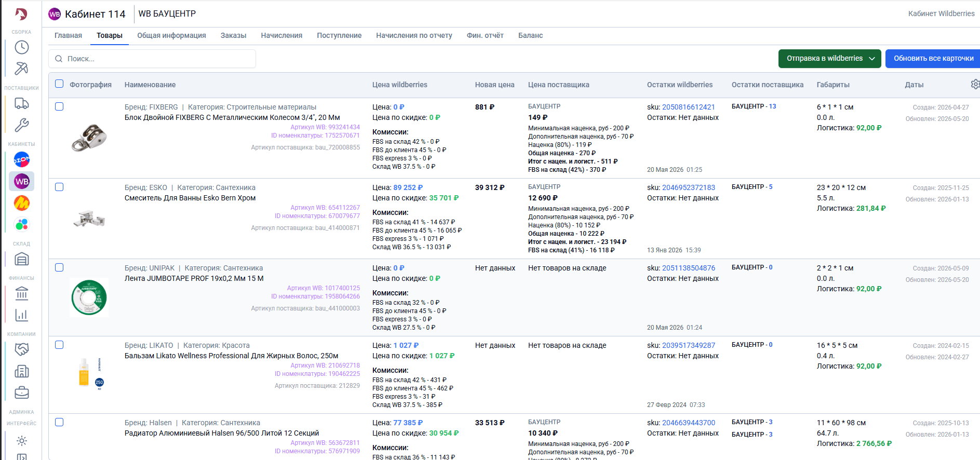
Task: Open the Баланс tab
Action: (x=530, y=35)
